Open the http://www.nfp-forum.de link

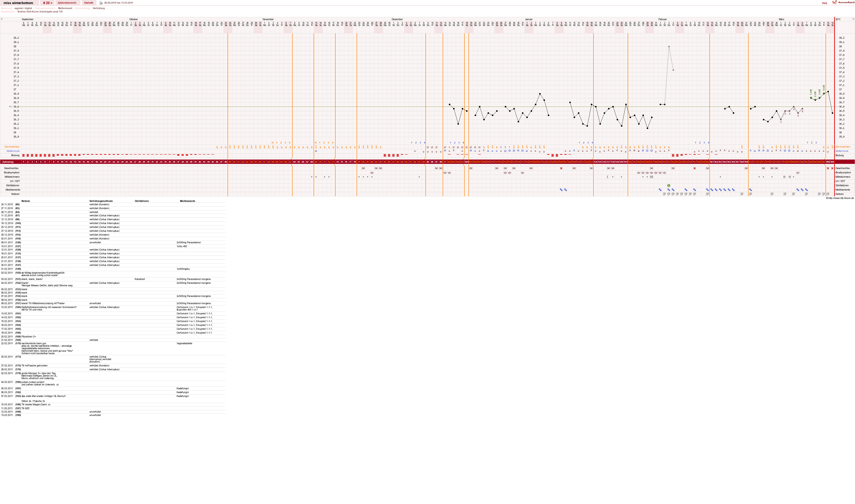tap(841, 198)
